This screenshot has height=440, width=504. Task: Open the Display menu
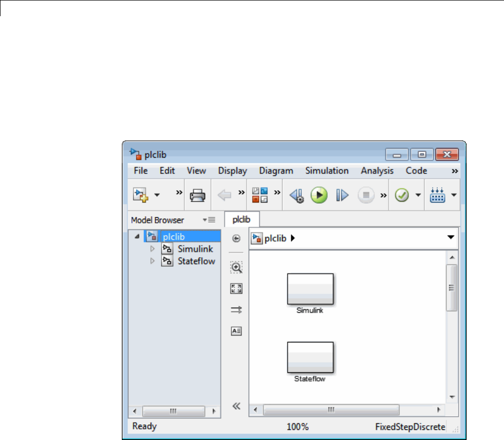(233, 171)
